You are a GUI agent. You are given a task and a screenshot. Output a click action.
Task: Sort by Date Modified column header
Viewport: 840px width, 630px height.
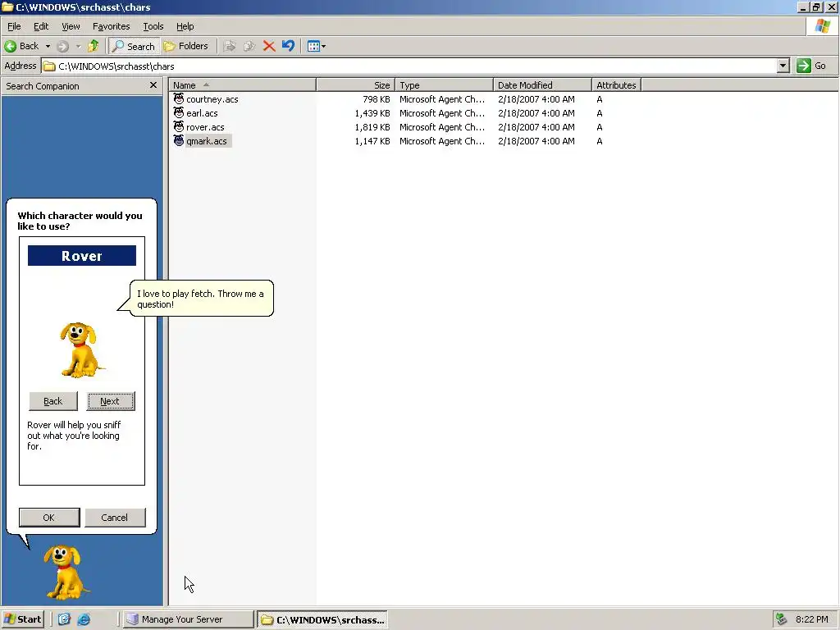(542, 85)
